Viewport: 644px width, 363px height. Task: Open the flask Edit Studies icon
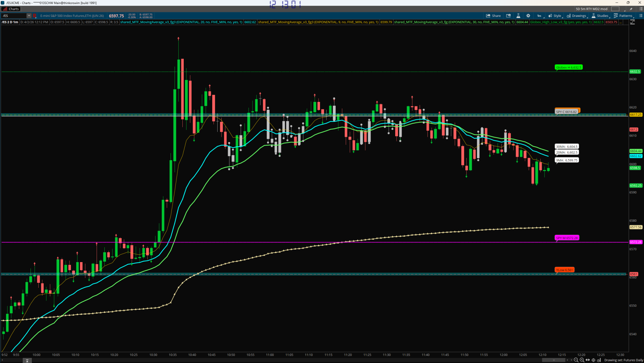518,16
